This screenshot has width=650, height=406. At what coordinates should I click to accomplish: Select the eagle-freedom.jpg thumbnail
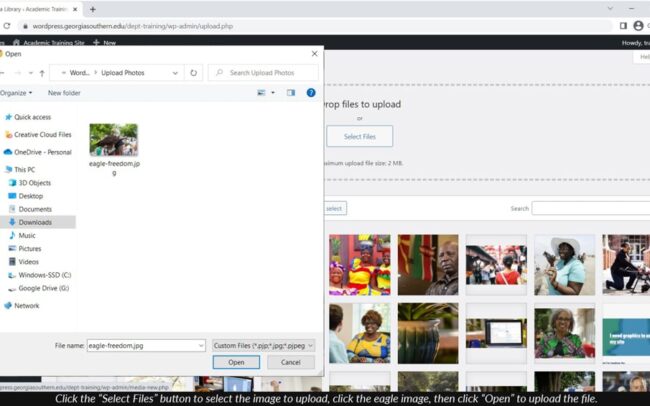click(114, 140)
